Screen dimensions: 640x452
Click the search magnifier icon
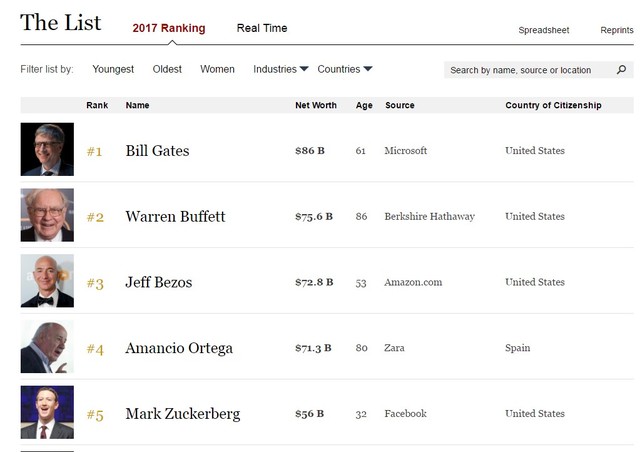[x=621, y=70]
